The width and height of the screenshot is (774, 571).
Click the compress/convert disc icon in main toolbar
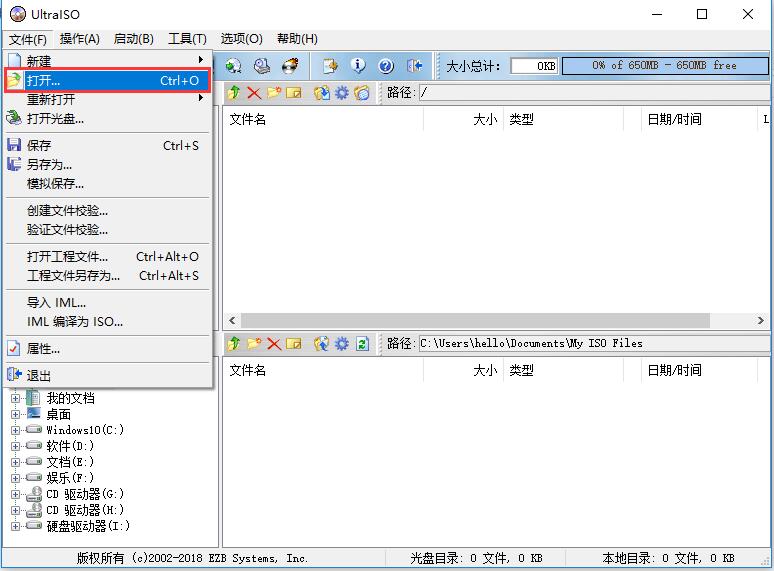tap(233, 66)
